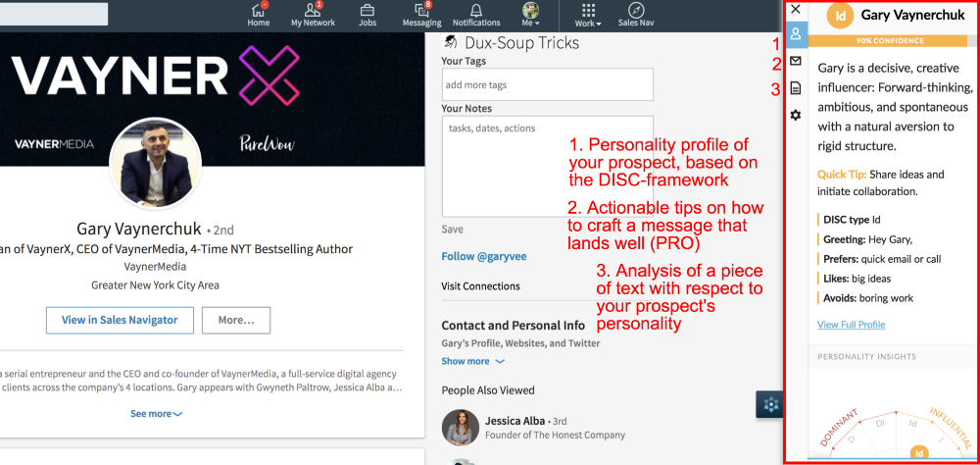Click View in Sales Navigator button
The height and width of the screenshot is (465, 980).
(x=120, y=320)
